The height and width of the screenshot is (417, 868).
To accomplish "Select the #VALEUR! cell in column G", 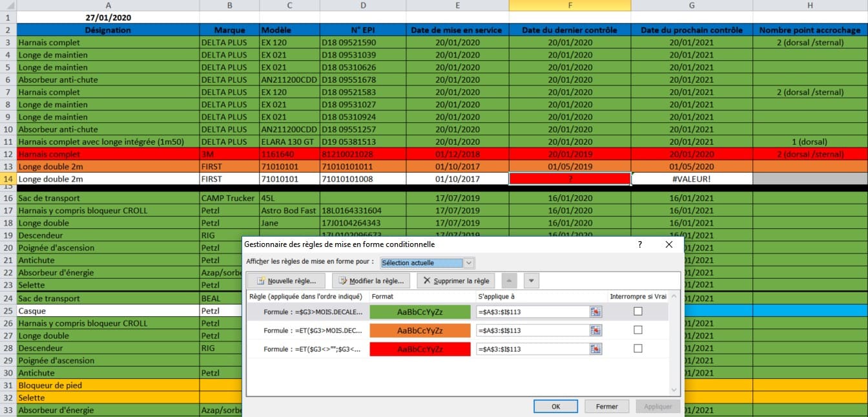I will [691, 179].
